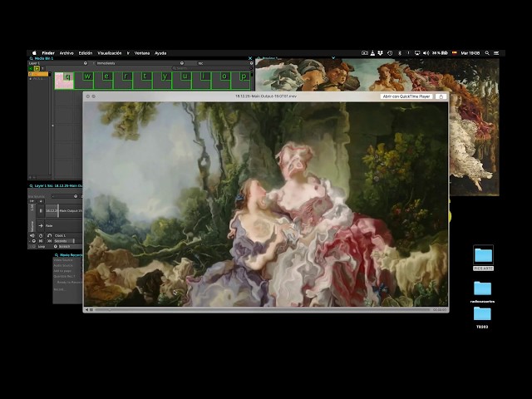Open the Archivo menu
This screenshot has height=399, width=532.
[66, 53]
